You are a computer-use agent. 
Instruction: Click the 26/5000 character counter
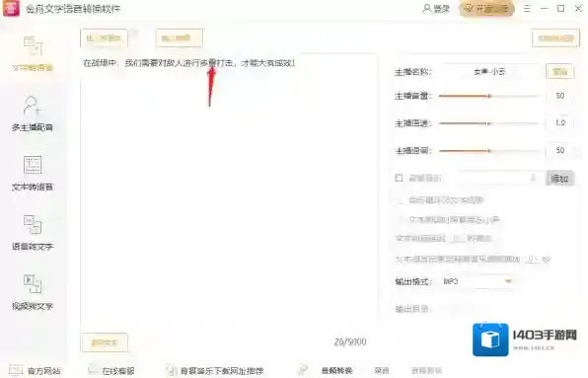coord(350,342)
